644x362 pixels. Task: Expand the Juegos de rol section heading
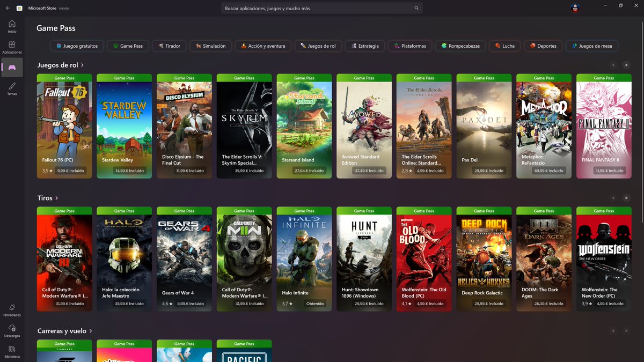click(x=60, y=65)
